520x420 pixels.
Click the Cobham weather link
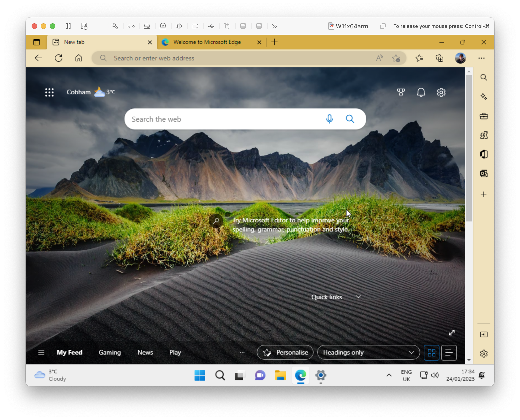[x=79, y=92]
